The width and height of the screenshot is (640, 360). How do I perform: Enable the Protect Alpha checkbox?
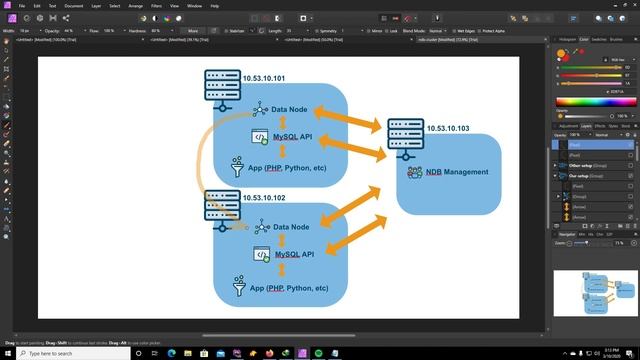click(479, 31)
